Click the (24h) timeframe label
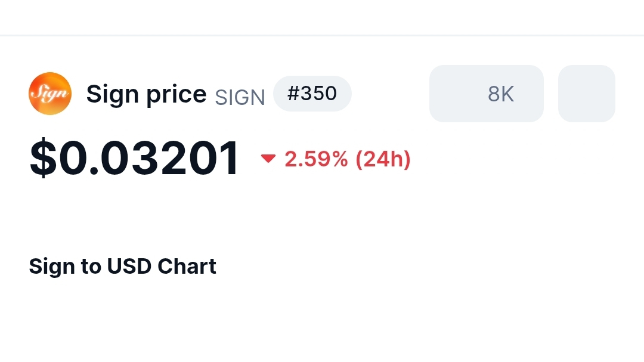 tap(383, 159)
